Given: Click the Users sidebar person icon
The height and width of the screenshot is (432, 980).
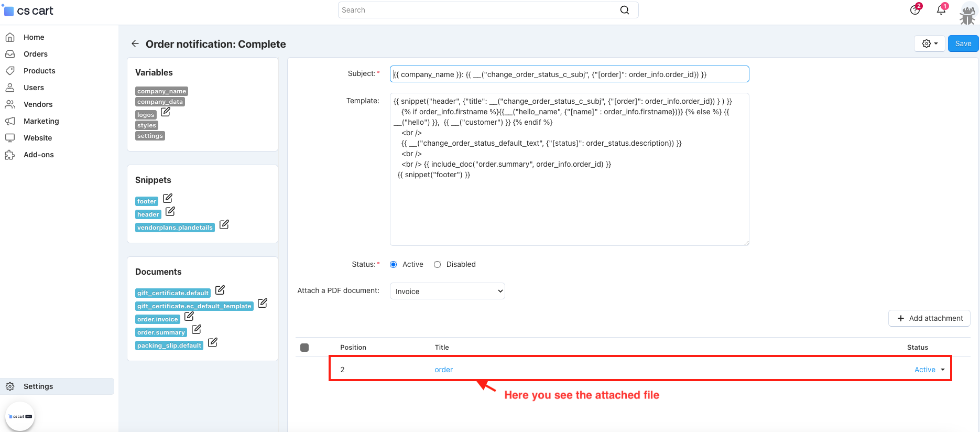Looking at the screenshot, I should pyautogui.click(x=10, y=88).
